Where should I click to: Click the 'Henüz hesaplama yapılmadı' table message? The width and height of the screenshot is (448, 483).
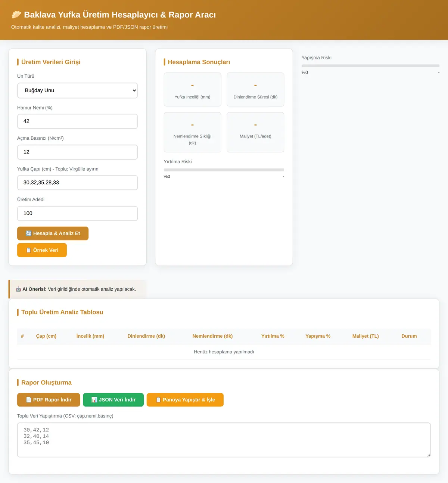[x=224, y=352]
